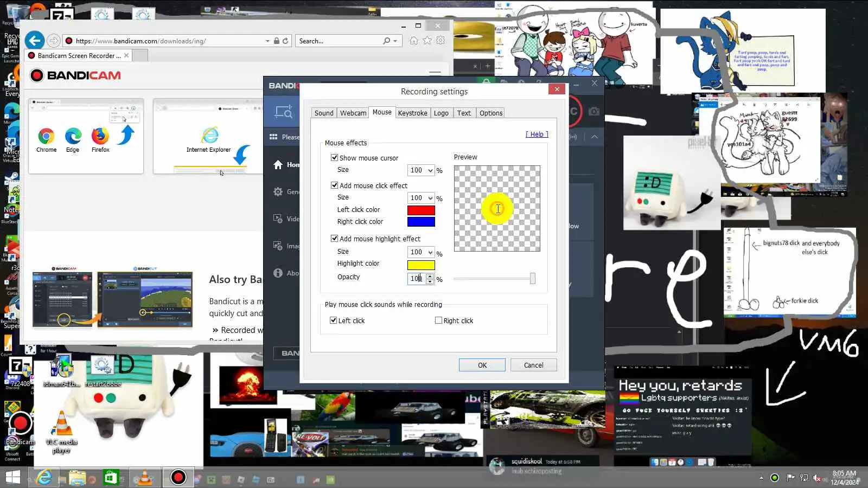
Task: Open the Bandicam desktop shortcut
Action: point(20,428)
